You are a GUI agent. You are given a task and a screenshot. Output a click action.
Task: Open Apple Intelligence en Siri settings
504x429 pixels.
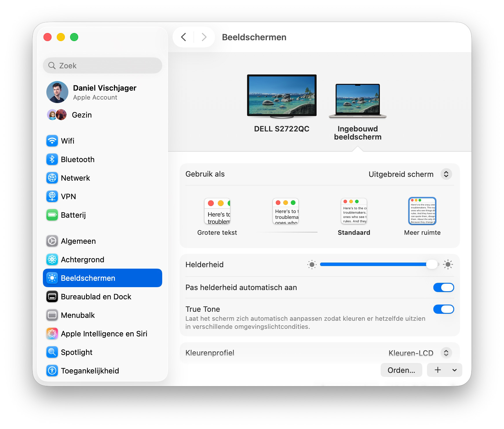pyautogui.click(x=104, y=333)
